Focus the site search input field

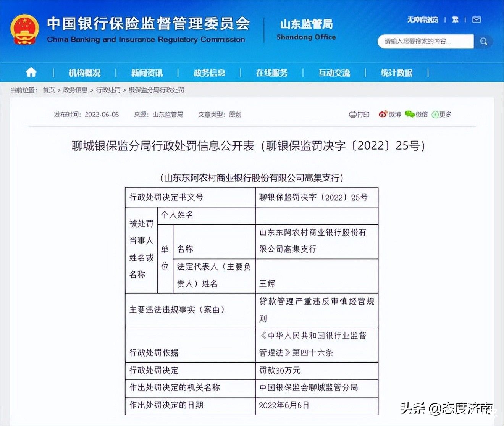click(425, 41)
